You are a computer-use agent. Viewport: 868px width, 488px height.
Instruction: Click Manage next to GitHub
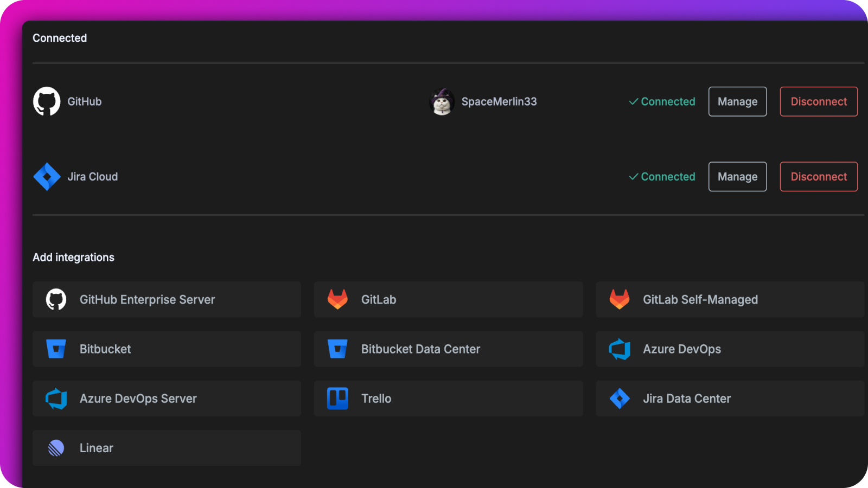click(x=737, y=101)
